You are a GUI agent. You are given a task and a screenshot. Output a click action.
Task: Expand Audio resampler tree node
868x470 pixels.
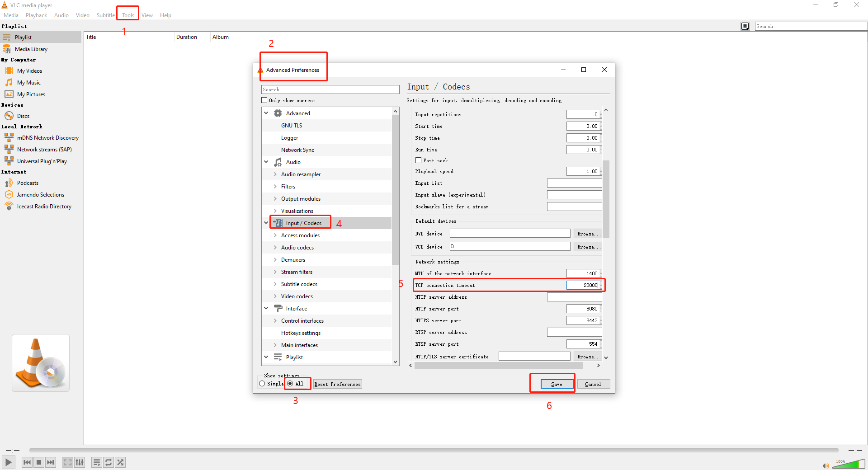pyautogui.click(x=275, y=174)
